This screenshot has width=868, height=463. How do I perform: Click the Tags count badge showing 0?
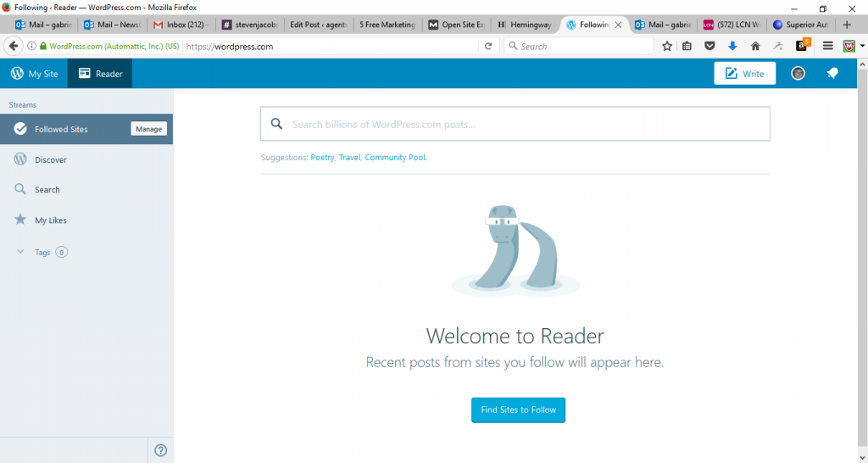coord(61,252)
